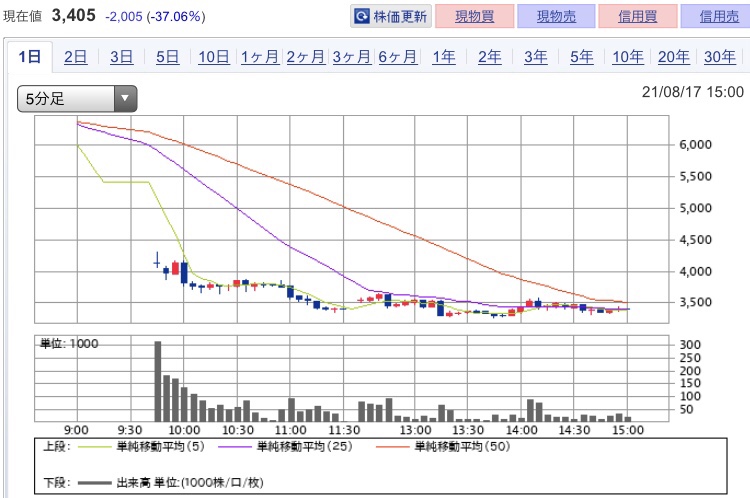The height and width of the screenshot is (498, 750).
Task: Select the 1日 chart tab
Action: [30, 57]
